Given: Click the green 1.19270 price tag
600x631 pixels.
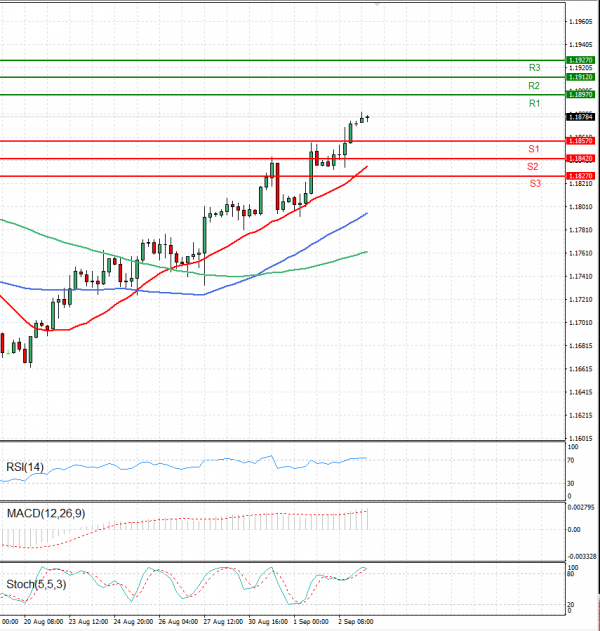Looking at the screenshot, I should 580,60.
